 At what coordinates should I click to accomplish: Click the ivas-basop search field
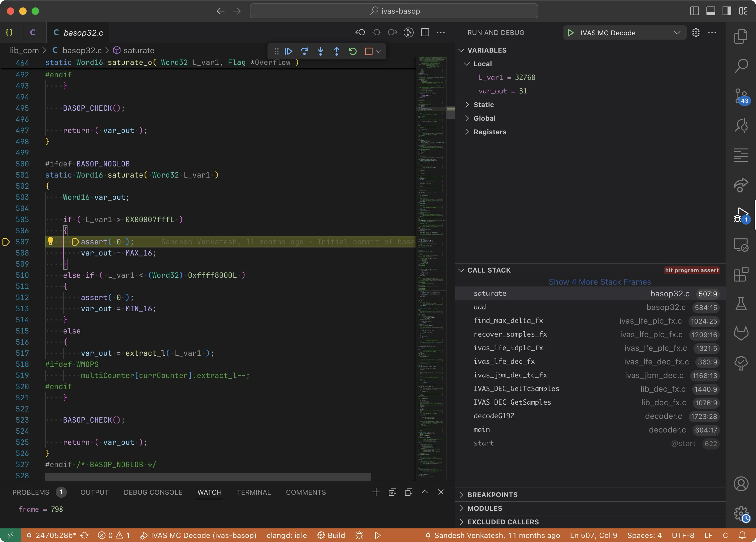click(394, 11)
